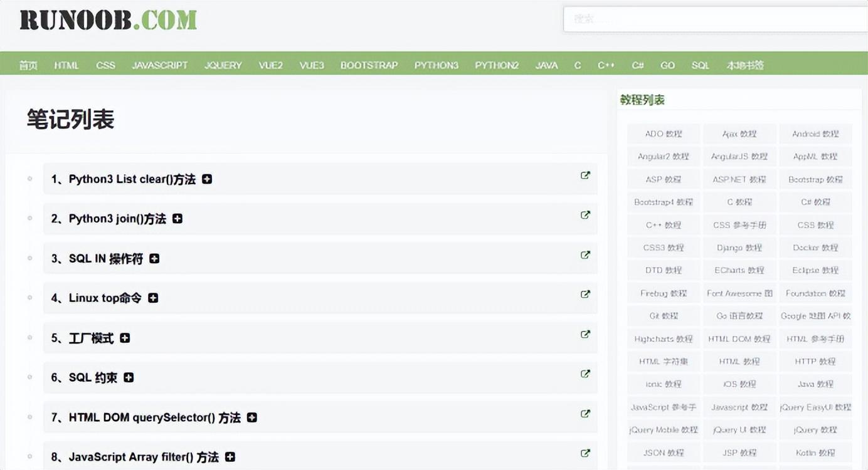
Task: Expand plus icon of HTML DOM querySelector() 方法
Action: [x=252, y=417]
